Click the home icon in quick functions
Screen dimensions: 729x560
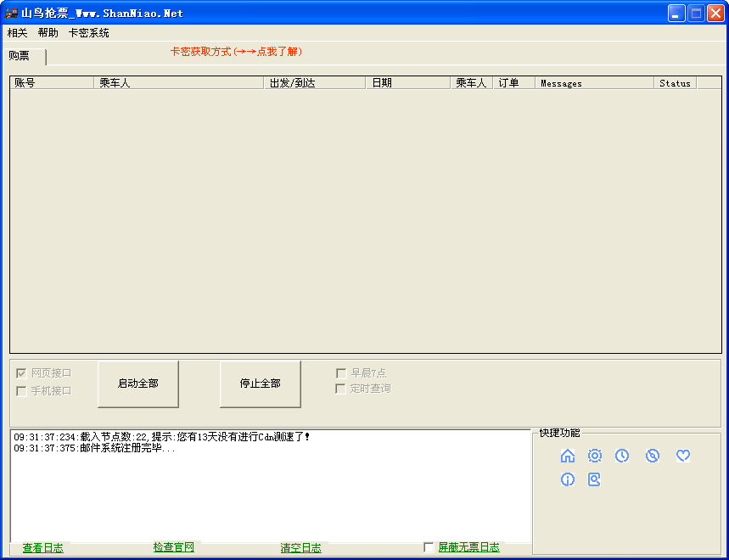568,456
